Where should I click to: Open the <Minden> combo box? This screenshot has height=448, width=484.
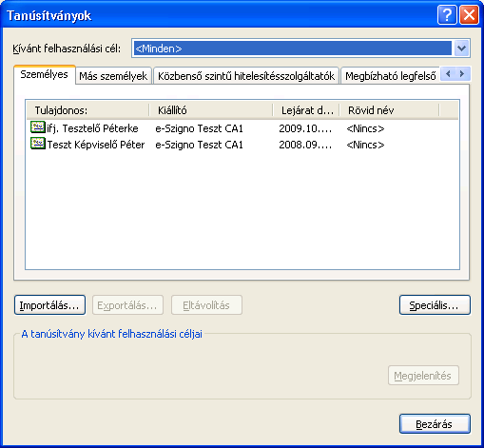[x=300, y=49]
